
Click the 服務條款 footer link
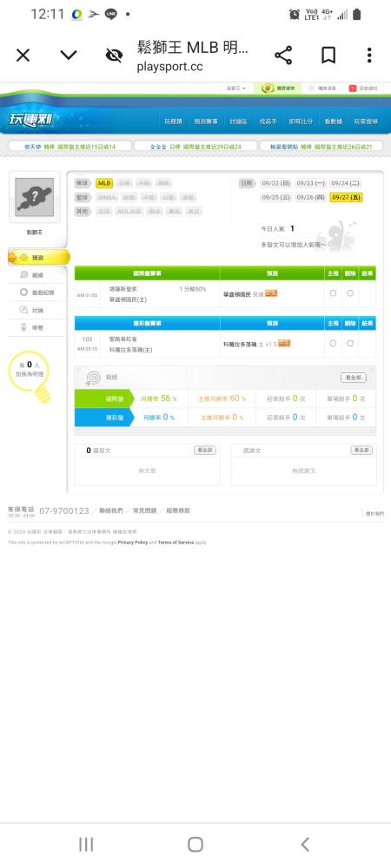(178, 510)
